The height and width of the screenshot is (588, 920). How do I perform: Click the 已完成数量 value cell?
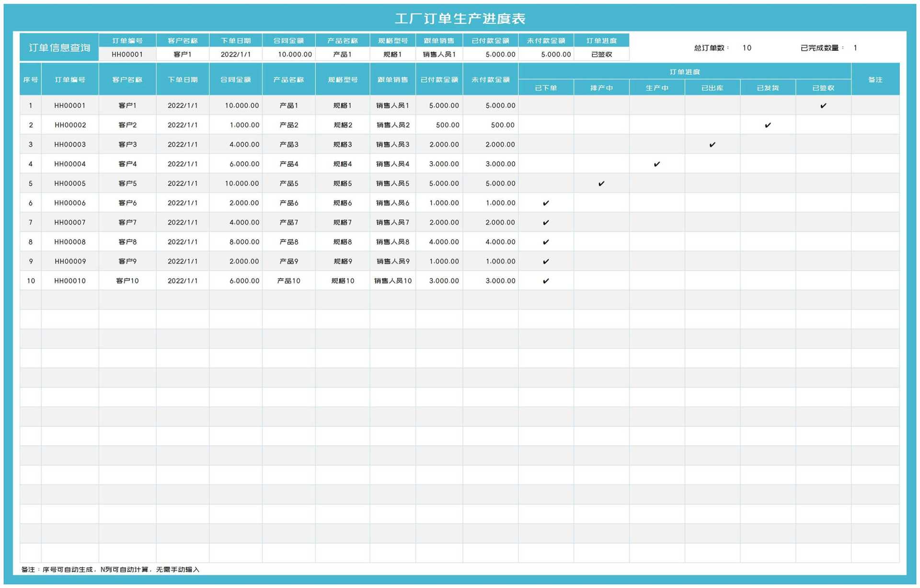[855, 47]
